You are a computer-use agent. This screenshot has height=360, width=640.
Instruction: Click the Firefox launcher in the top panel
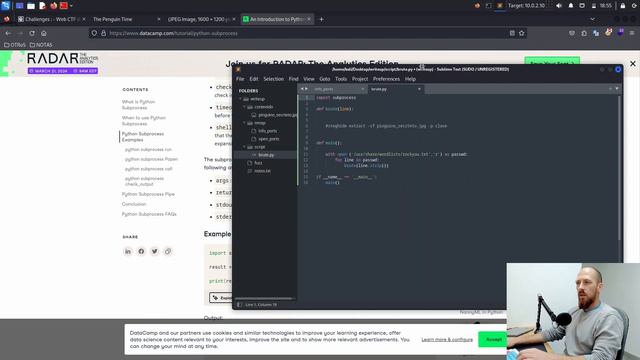click(53, 6)
